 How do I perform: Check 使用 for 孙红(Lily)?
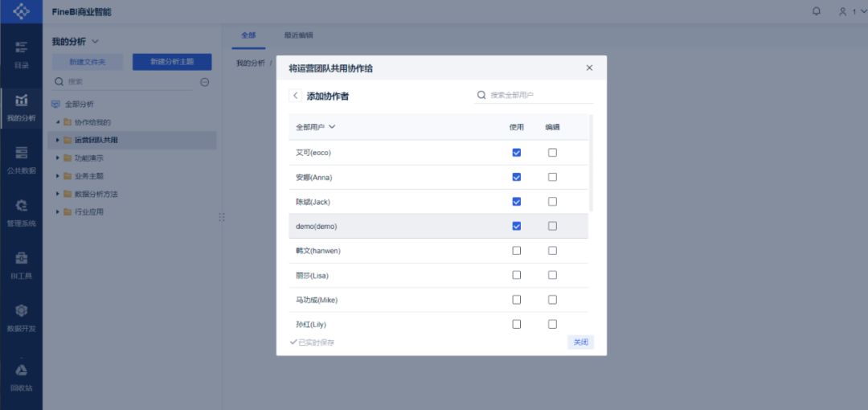(517, 324)
